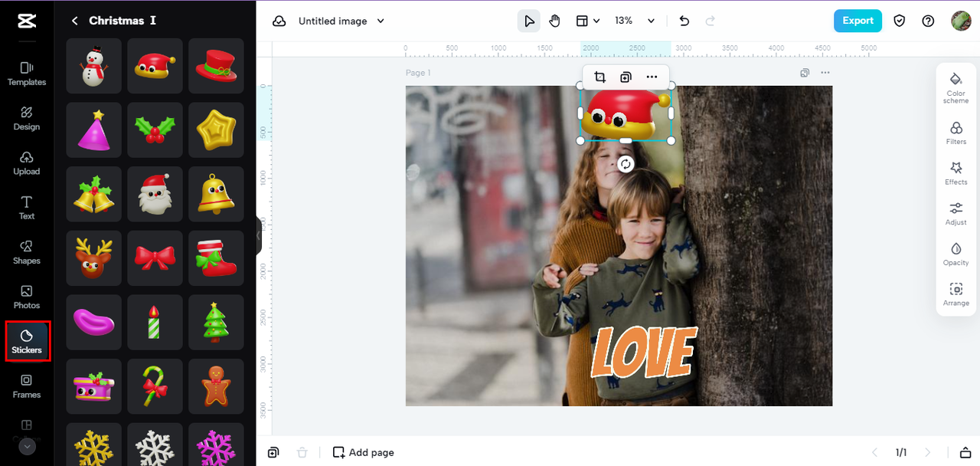This screenshot has width=980, height=466.
Task: Open the Shapes sidebar panel
Action: tap(27, 252)
